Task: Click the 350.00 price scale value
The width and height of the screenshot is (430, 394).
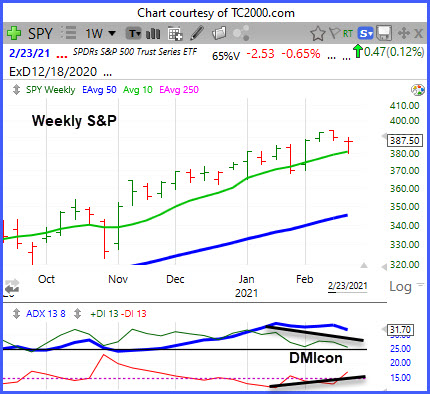Action: tap(404, 207)
